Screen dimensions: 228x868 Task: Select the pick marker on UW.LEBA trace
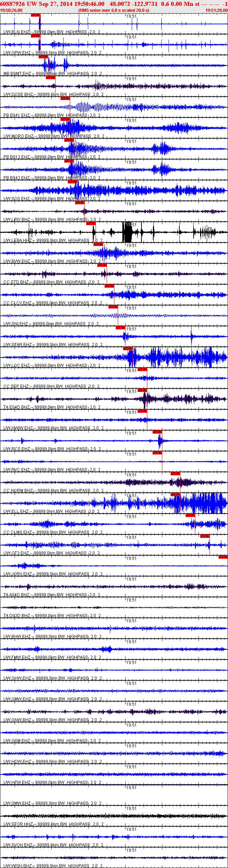tap(91, 223)
